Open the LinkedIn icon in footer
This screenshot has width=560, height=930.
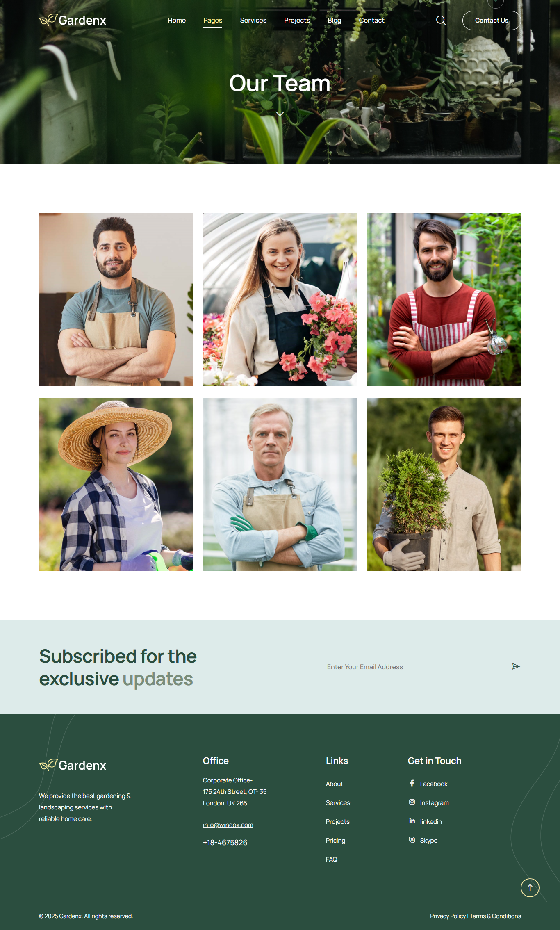pos(412,821)
